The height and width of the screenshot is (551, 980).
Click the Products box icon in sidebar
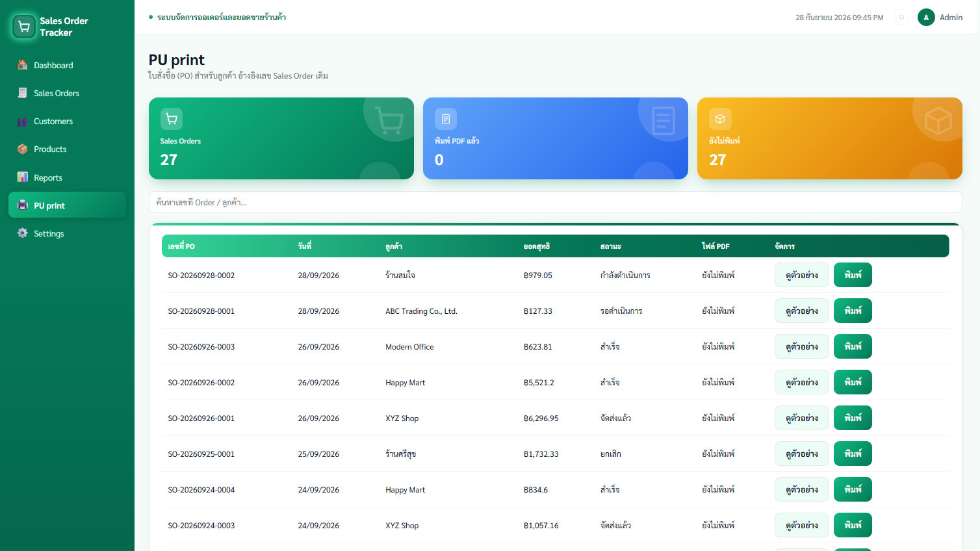(x=23, y=149)
